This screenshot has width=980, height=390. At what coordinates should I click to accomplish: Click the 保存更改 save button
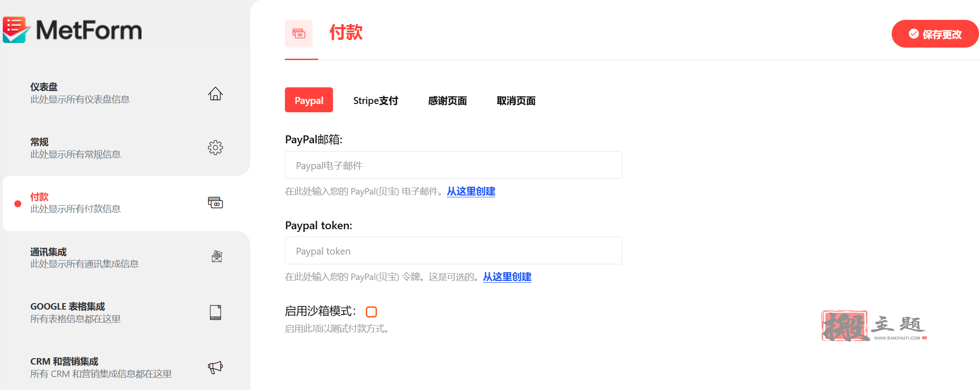[x=935, y=34]
